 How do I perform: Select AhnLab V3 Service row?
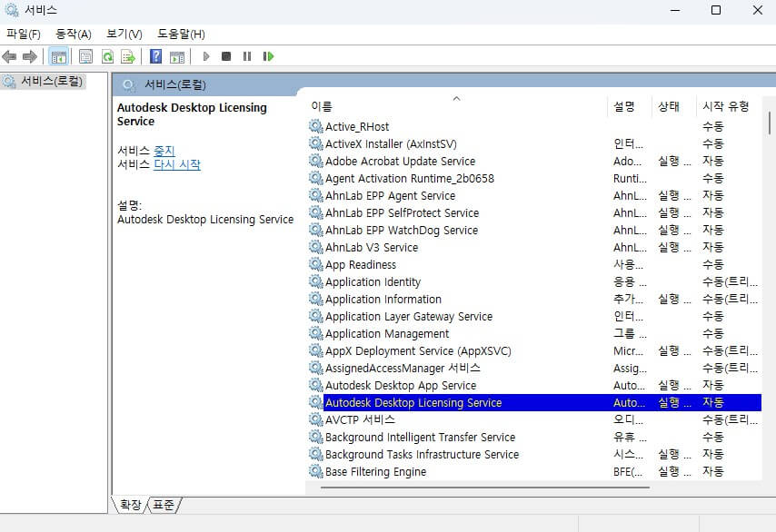click(x=534, y=247)
